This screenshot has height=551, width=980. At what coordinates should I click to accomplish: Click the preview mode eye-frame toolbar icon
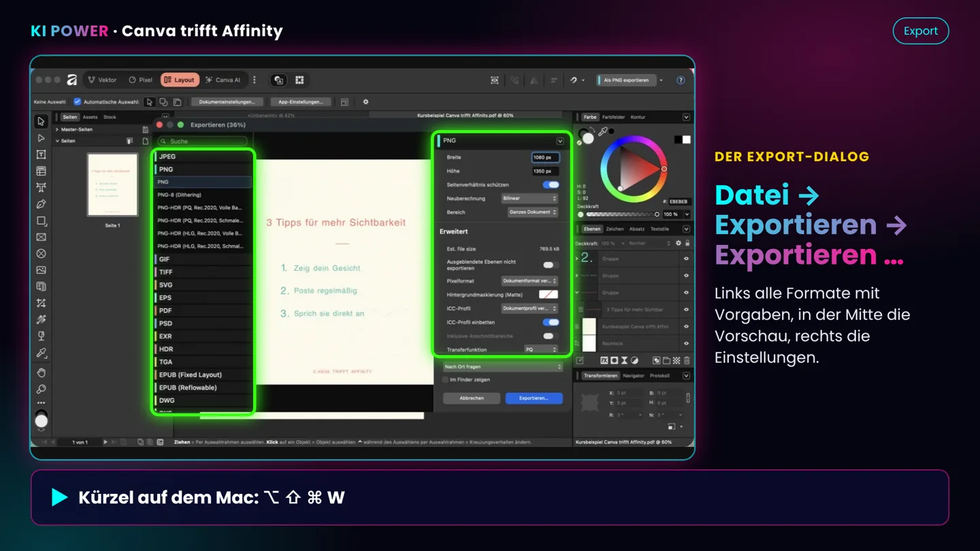(x=495, y=80)
